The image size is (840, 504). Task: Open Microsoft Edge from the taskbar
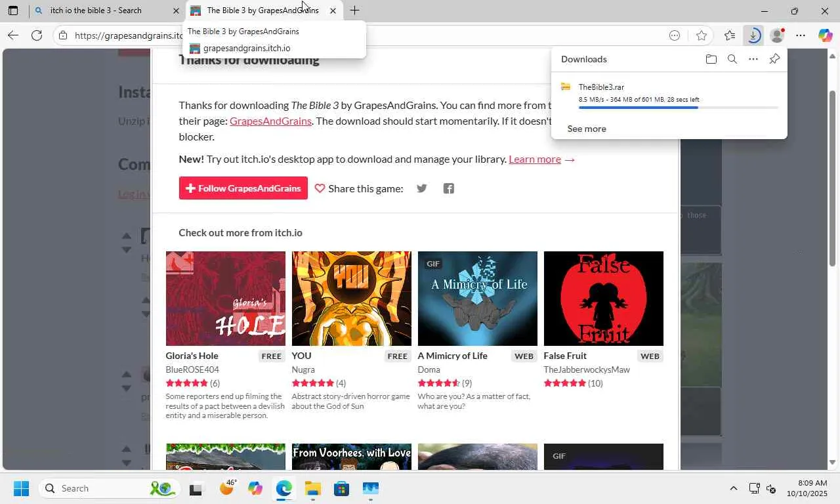click(283, 489)
